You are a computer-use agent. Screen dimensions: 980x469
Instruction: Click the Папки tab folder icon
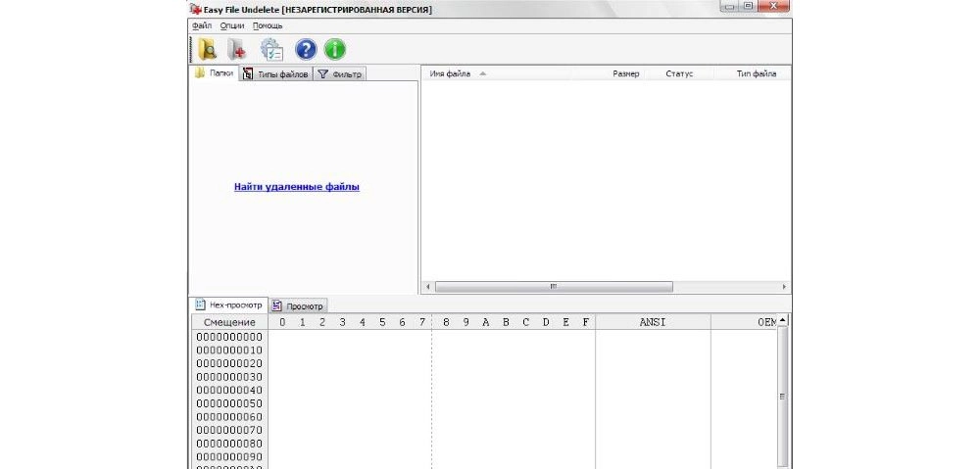pos(200,73)
